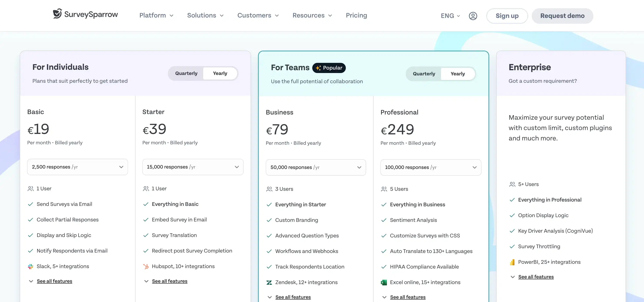Click the Request demo button
The height and width of the screenshot is (302, 644).
coord(562,16)
